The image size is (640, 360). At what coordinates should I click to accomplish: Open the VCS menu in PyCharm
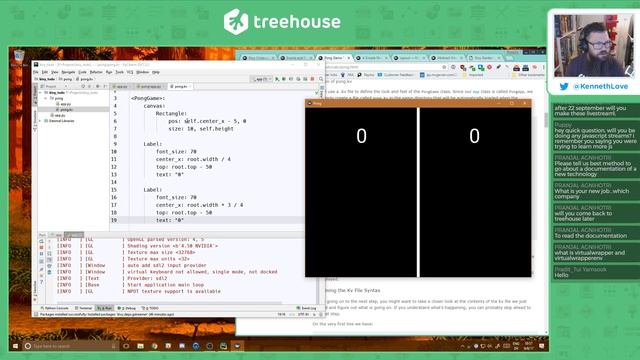(130, 72)
